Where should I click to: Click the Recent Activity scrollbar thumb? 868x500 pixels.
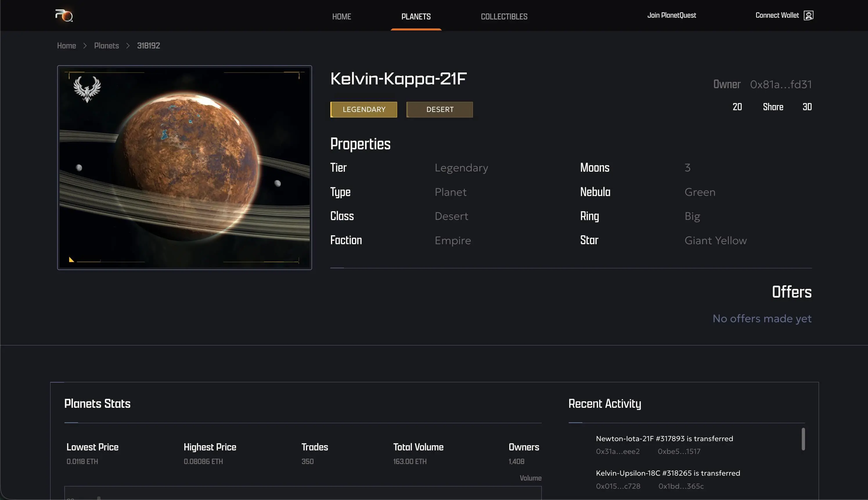(803, 439)
